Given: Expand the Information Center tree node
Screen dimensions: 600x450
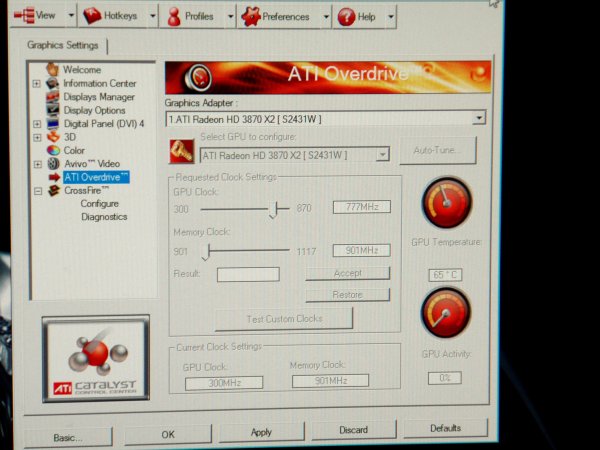Looking at the screenshot, I should click(x=36, y=83).
